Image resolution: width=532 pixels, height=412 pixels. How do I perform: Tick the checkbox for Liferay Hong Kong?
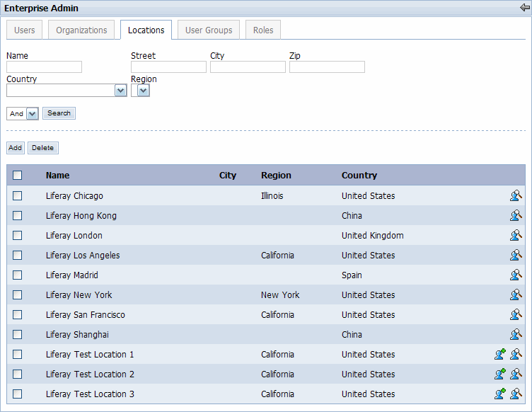pyautogui.click(x=18, y=216)
